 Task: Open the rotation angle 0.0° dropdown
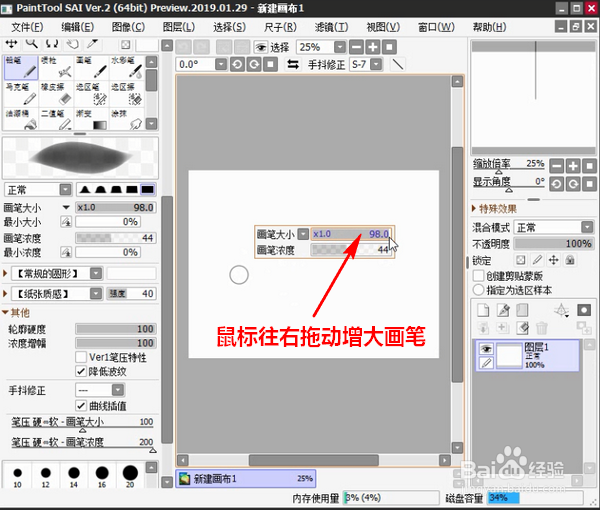point(221,64)
